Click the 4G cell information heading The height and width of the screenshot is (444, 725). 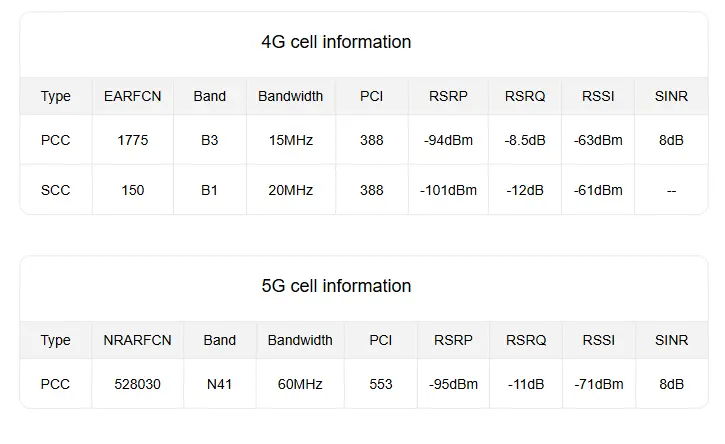[x=336, y=42]
